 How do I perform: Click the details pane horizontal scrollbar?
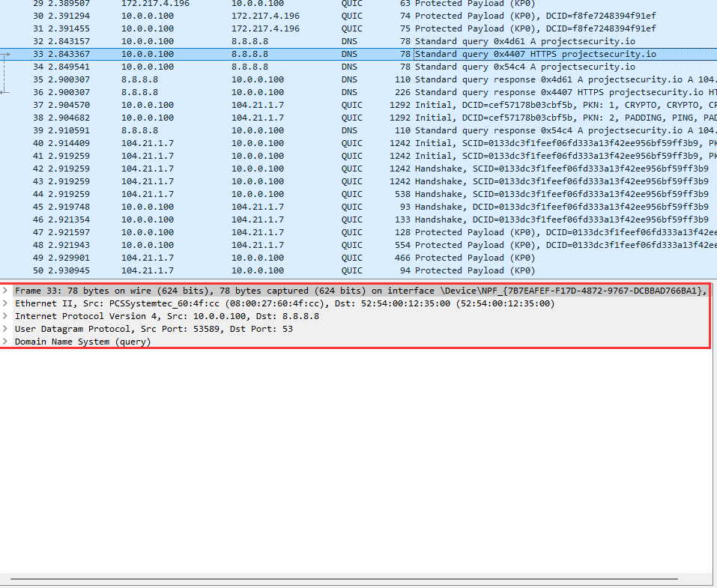345,579
